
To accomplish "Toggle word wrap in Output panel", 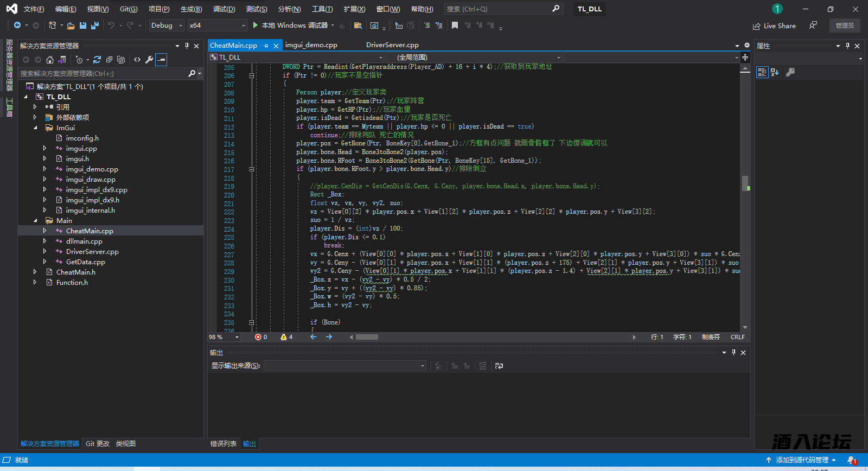I will click(499, 366).
